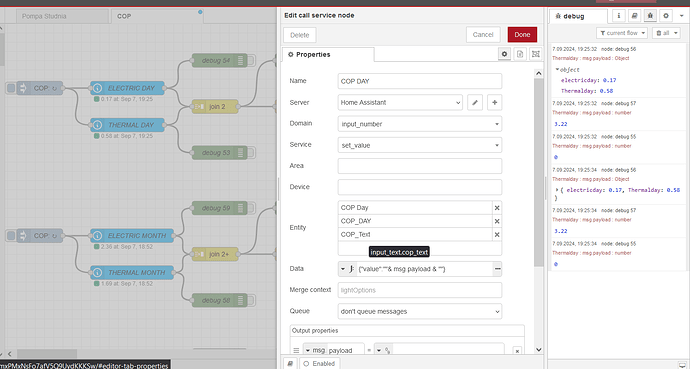Screen dimensions: 690x369
Task: Open the sidebar tabs dropdown arrow
Action: click(683, 16)
